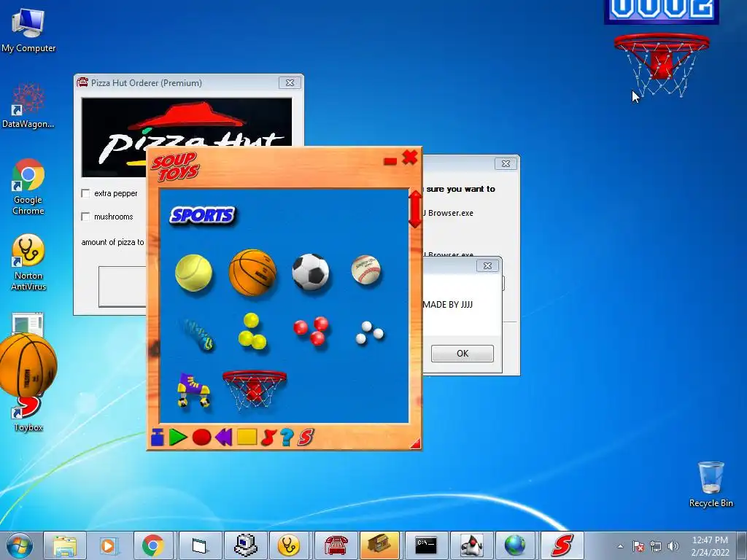The width and height of the screenshot is (747, 560).
Task: Open the volume speaker tray icon
Action: [673, 546]
